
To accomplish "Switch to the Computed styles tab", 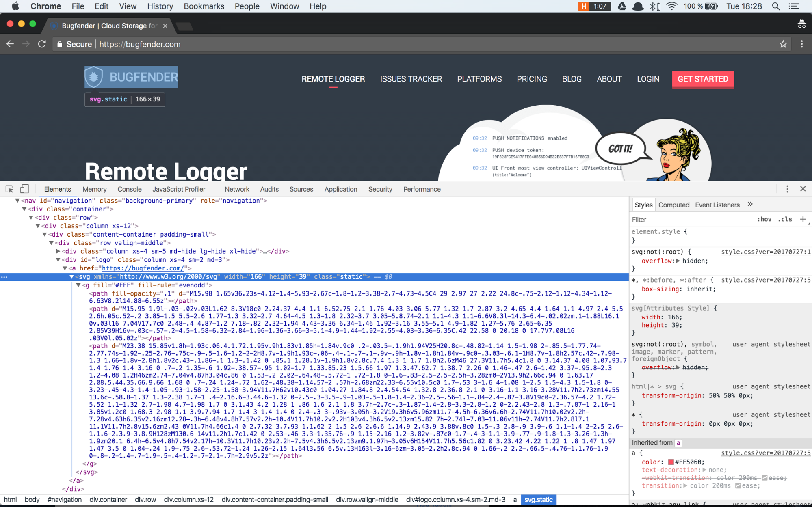I will pyautogui.click(x=674, y=205).
